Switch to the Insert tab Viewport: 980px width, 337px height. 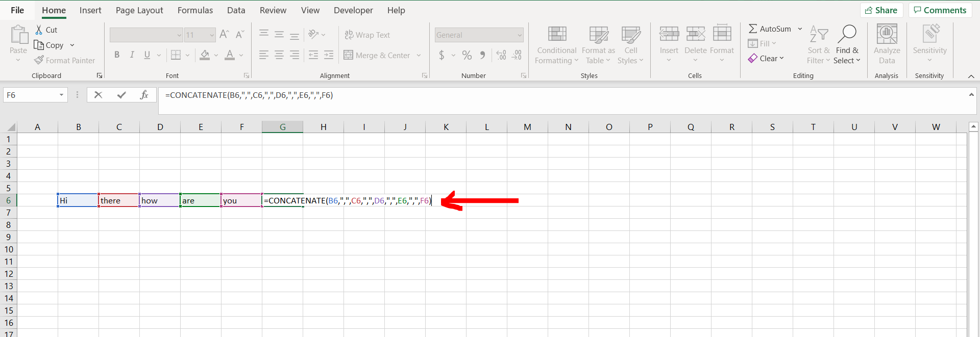coord(90,10)
